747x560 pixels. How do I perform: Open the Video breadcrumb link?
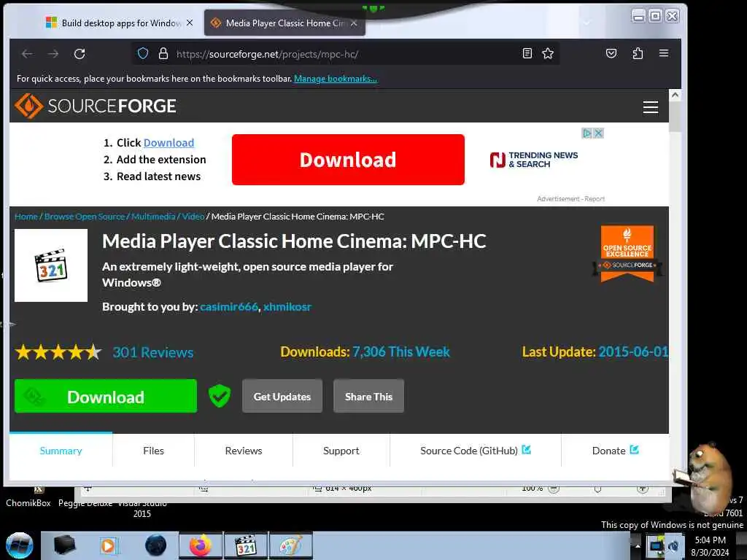click(x=193, y=217)
